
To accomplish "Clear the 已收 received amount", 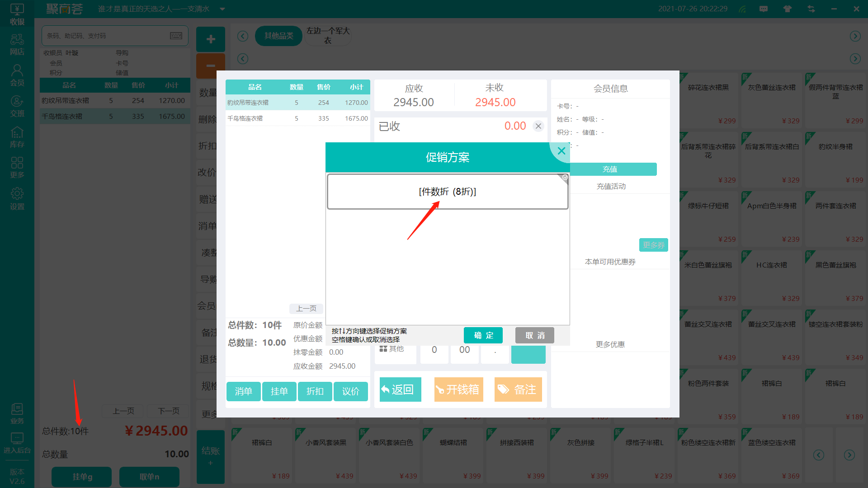I will click(x=538, y=126).
